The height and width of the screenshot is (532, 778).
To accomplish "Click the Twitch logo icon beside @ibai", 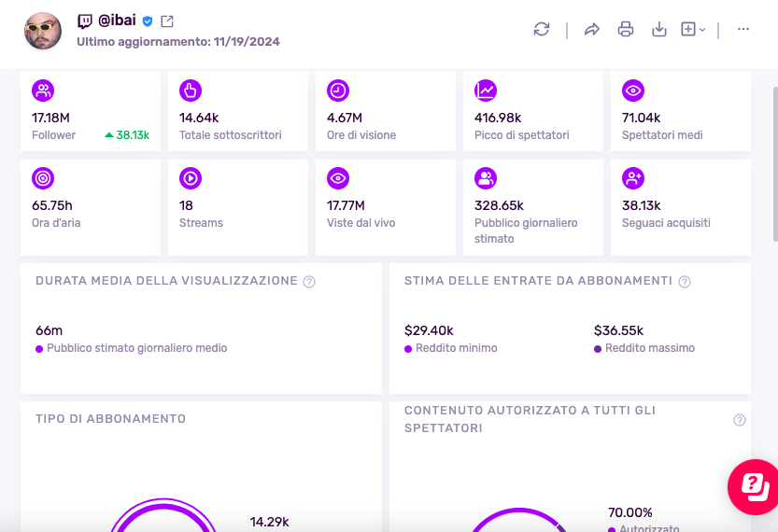I will (85, 21).
